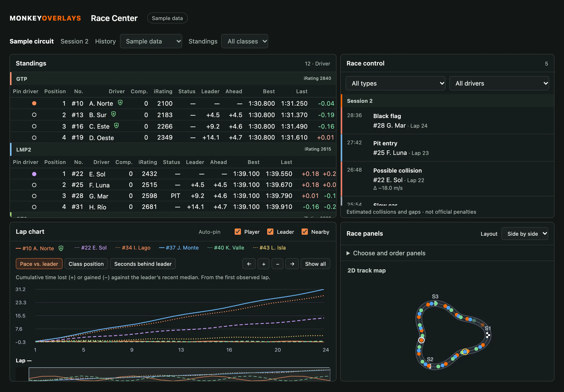This screenshot has width=564, height=392.
Task: Pin driver H. Río
Action: (x=34, y=207)
